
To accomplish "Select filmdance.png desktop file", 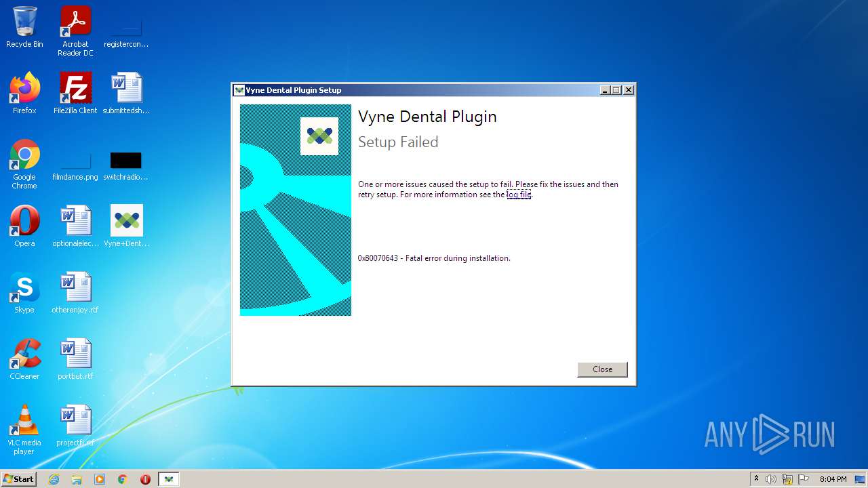I will (x=75, y=164).
